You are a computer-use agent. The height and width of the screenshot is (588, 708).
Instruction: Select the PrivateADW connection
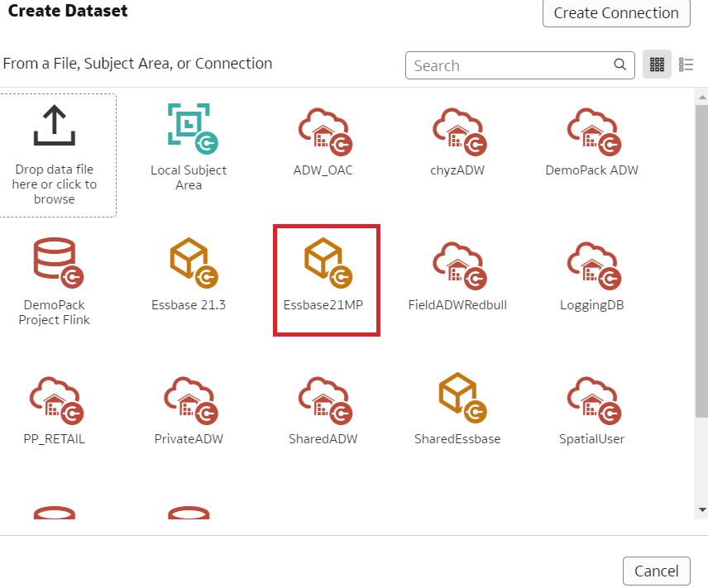[189, 411]
